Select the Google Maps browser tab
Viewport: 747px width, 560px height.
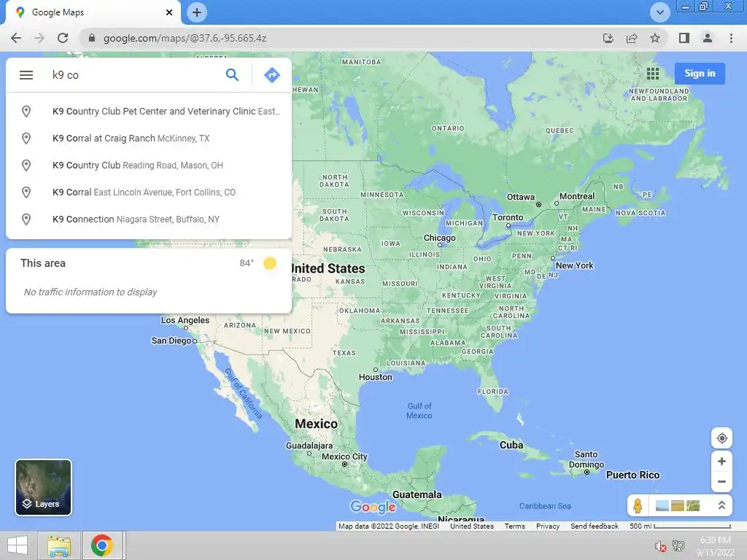[93, 12]
